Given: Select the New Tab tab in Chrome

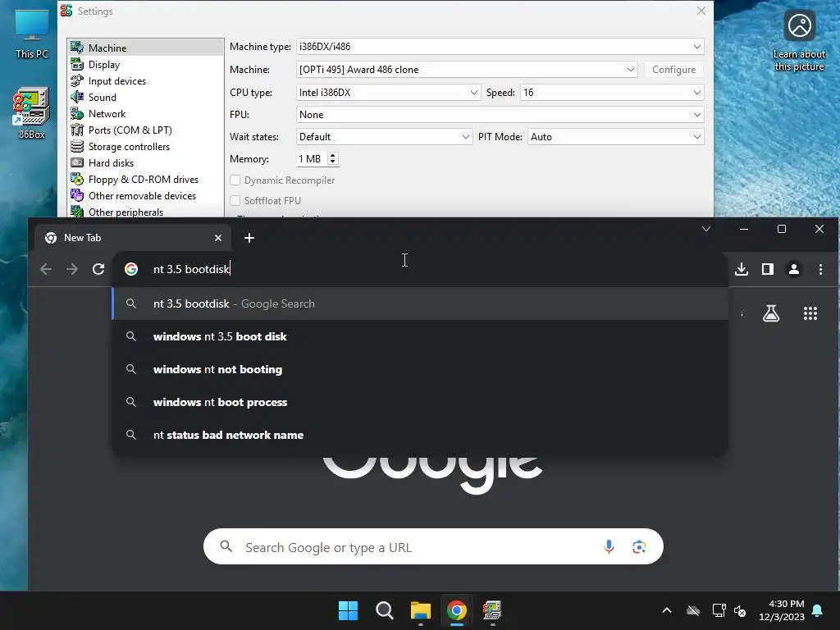Looking at the screenshot, I should click(132, 238).
